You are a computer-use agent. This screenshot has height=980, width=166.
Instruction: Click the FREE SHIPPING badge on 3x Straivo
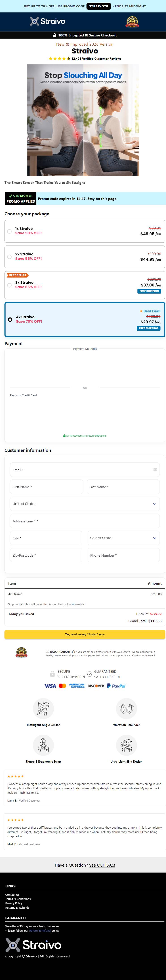pyautogui.click(x=149, y=291)
